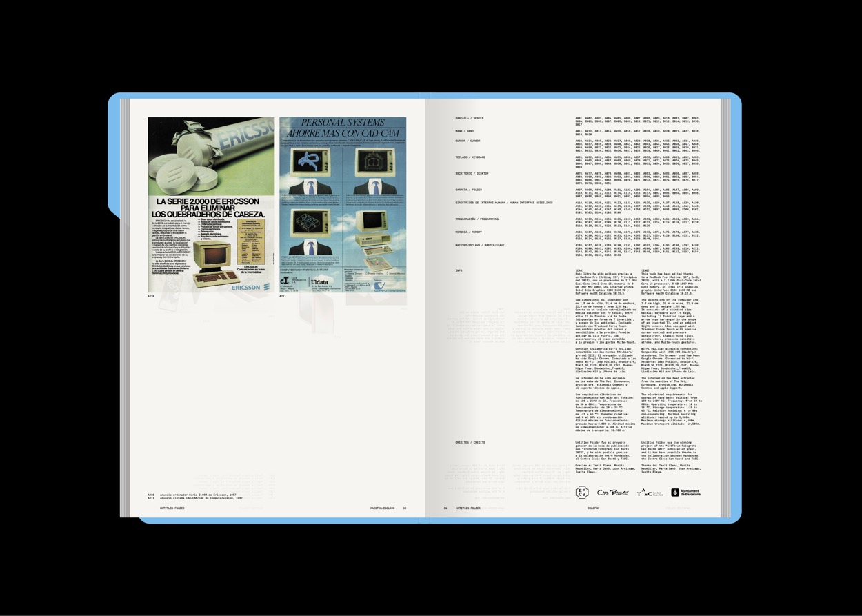Click the page number 38 on left page
Screen dimensions: 862x616
pyautogui.click(x=405, y=508)
